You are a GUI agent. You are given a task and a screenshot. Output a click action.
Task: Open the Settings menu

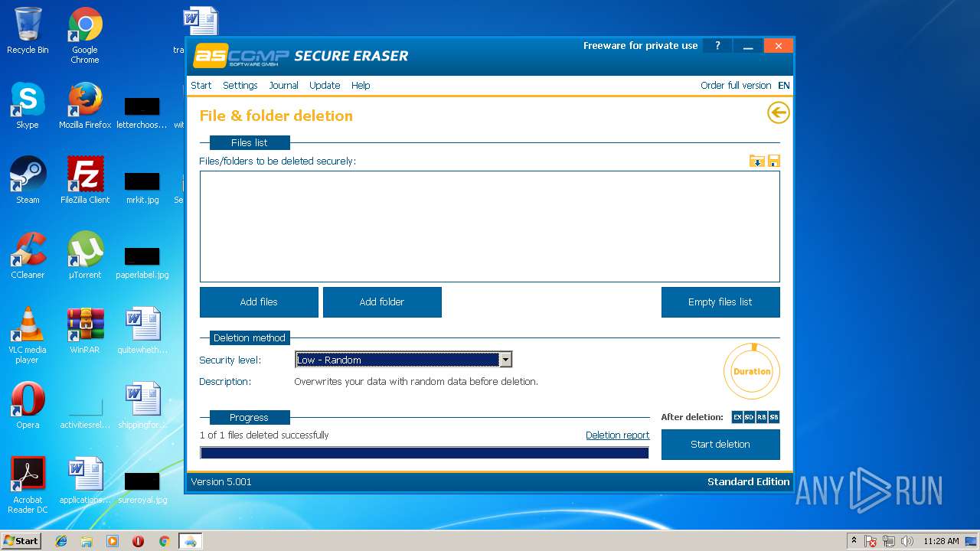point(240,86)
